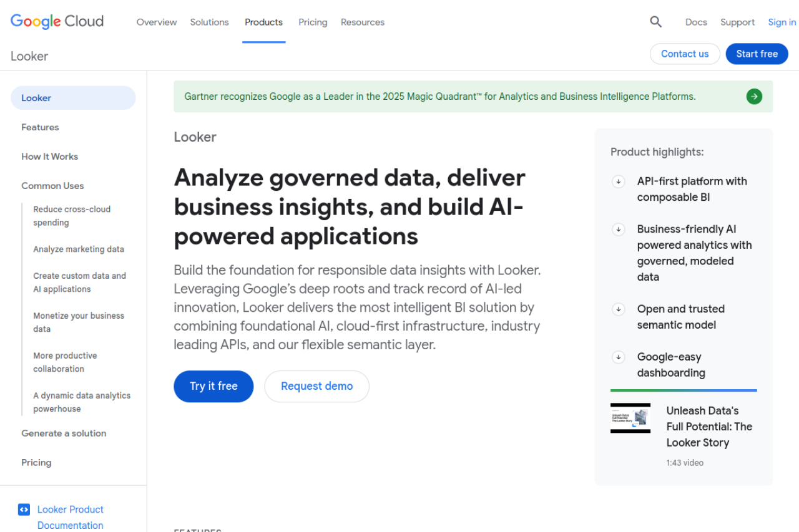Click the green arrow on Gartner banner
Screen dimensions: 799x532
pyautogui.click(x=754, y=97)
